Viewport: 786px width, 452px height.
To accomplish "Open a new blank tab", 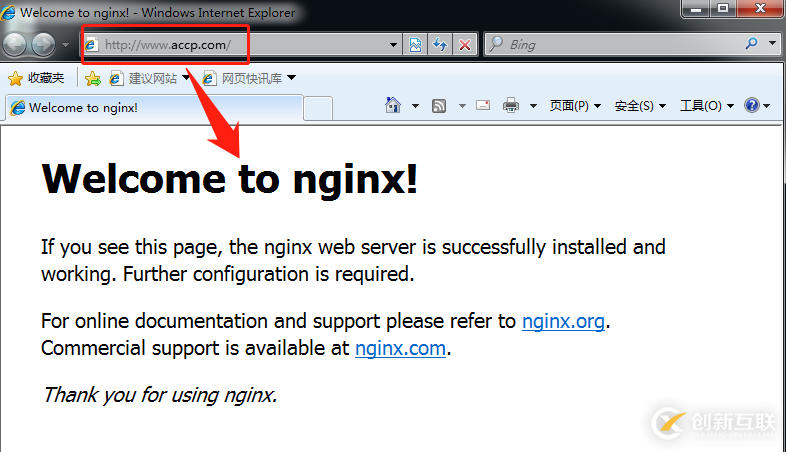I will (318, 108).
